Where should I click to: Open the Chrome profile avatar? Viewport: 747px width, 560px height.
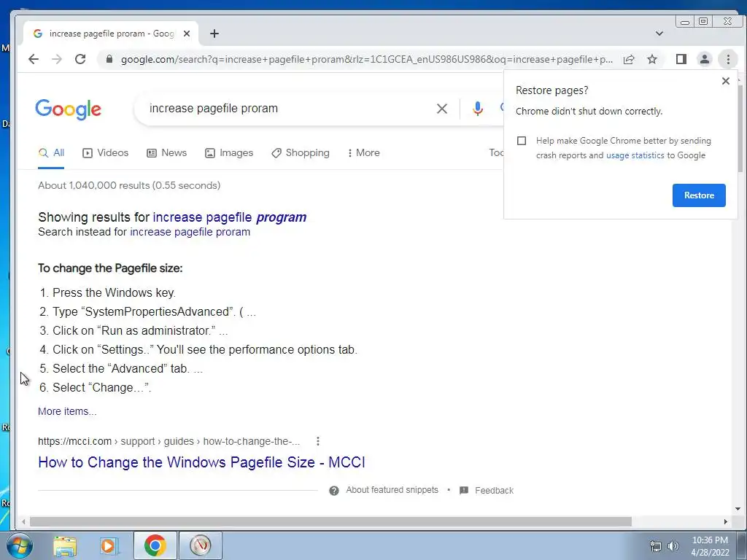tap(704, 59)
